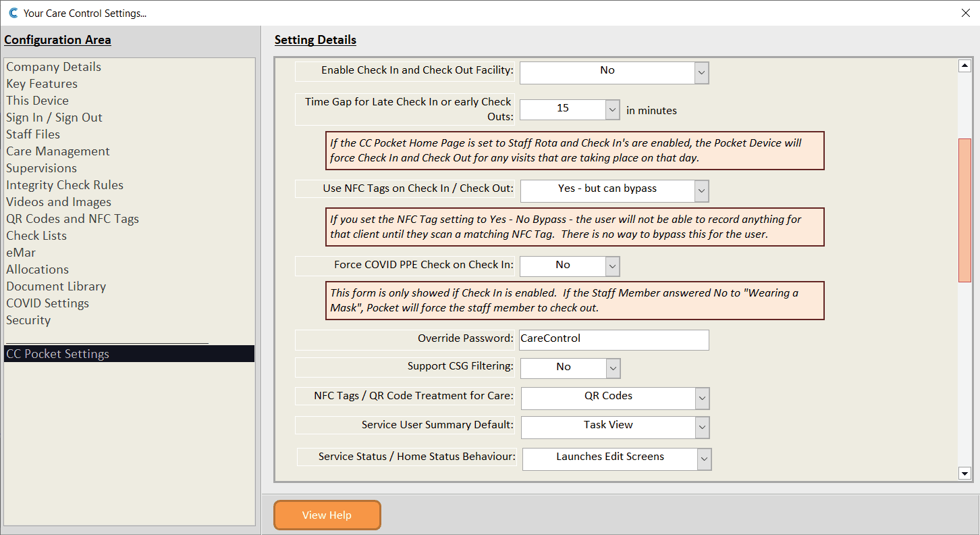Screen dimensions: 980x535
Task: Expand Time Gap minutes dropdown arrow
Action: coord(612,109)
